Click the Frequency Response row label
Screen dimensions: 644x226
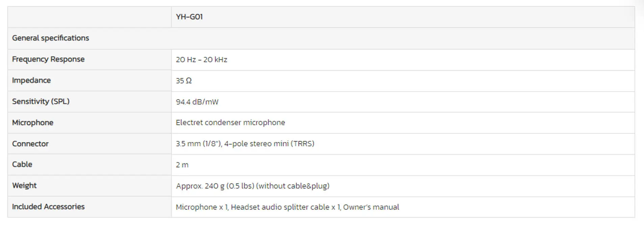click(x=48, y=59)
